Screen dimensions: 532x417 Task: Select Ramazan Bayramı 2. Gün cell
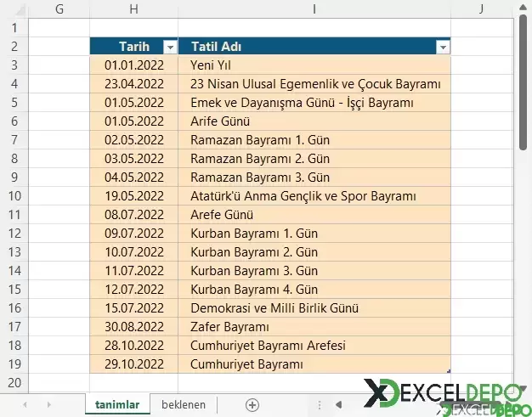[314, 158]
